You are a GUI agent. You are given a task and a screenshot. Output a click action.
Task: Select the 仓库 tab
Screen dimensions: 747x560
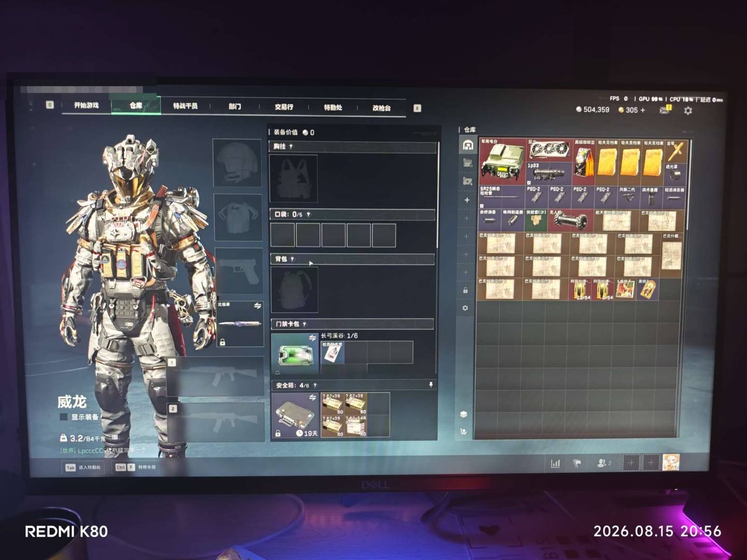pos(136,106)
